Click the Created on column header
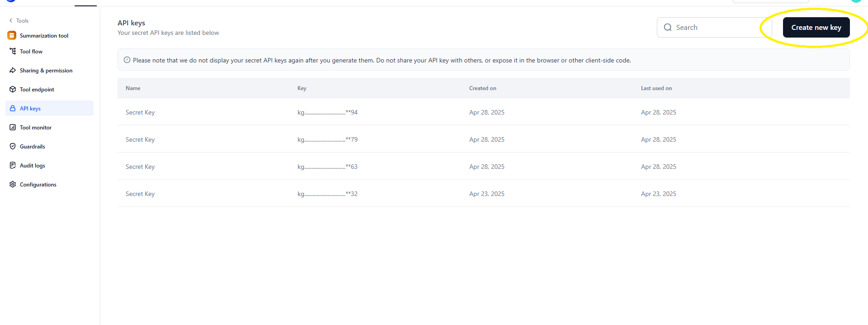 coord(483,88)
